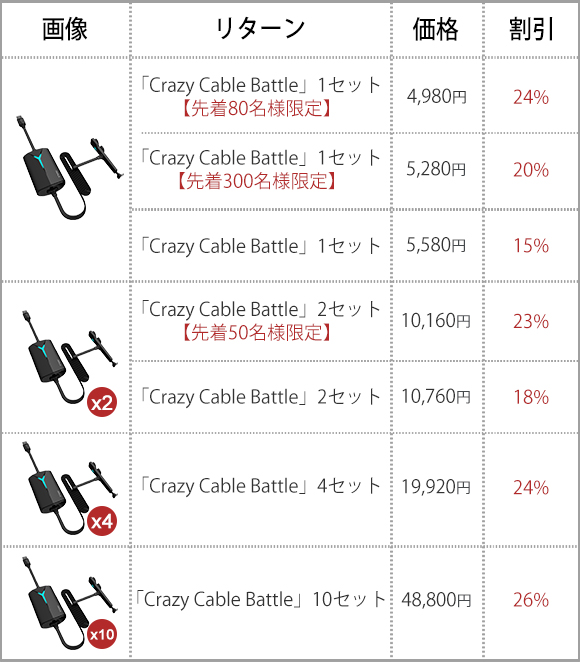Select the 先着80名様限定 1-set return
Image resolution: width=580 pixels, height=662 pixels.
pos(260,97)
